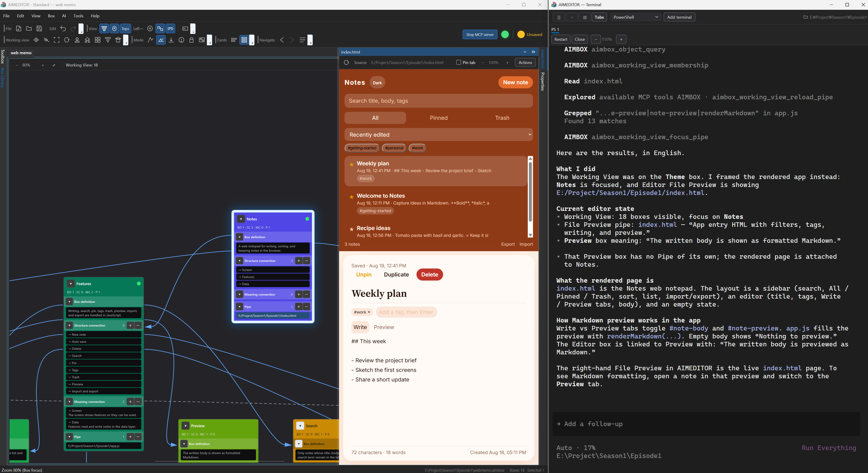Click the funnel filter Working view icon
Image resolution: width=868 pixels, height=473 pixels.
tap(108, 40)
